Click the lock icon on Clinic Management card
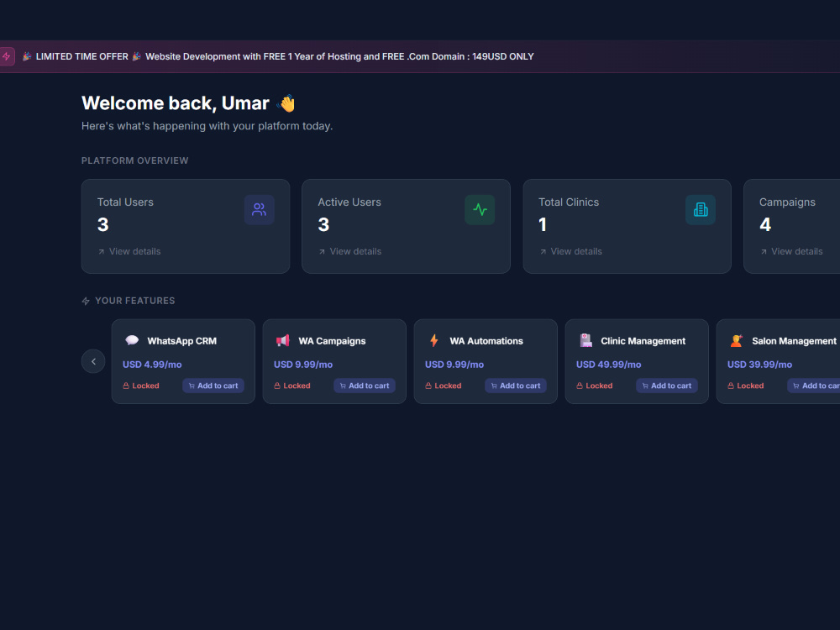The image size is (840, 630). click(x=580, y=386)
